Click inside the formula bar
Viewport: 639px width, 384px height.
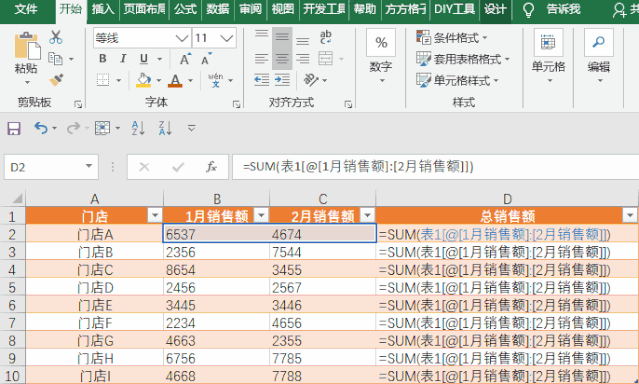[435, 167]
